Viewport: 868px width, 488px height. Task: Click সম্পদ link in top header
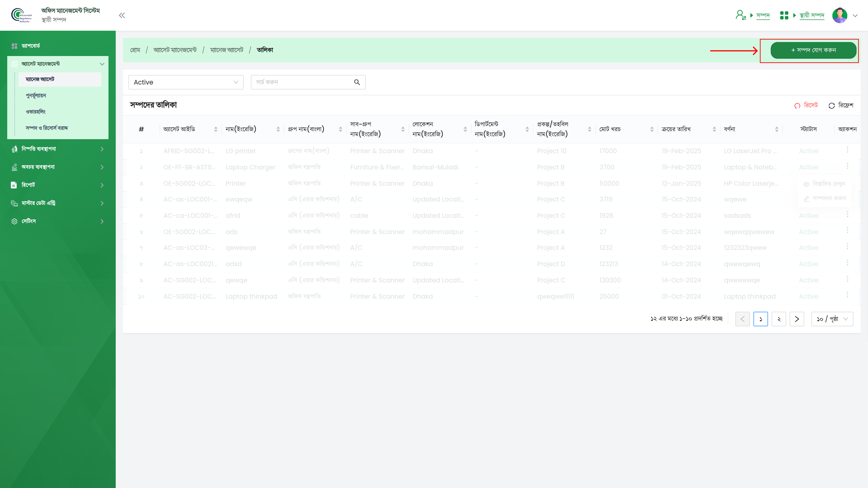763,15
